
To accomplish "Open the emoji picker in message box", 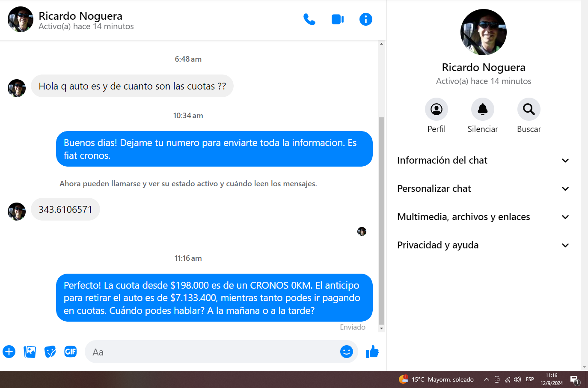I will 346,352.
